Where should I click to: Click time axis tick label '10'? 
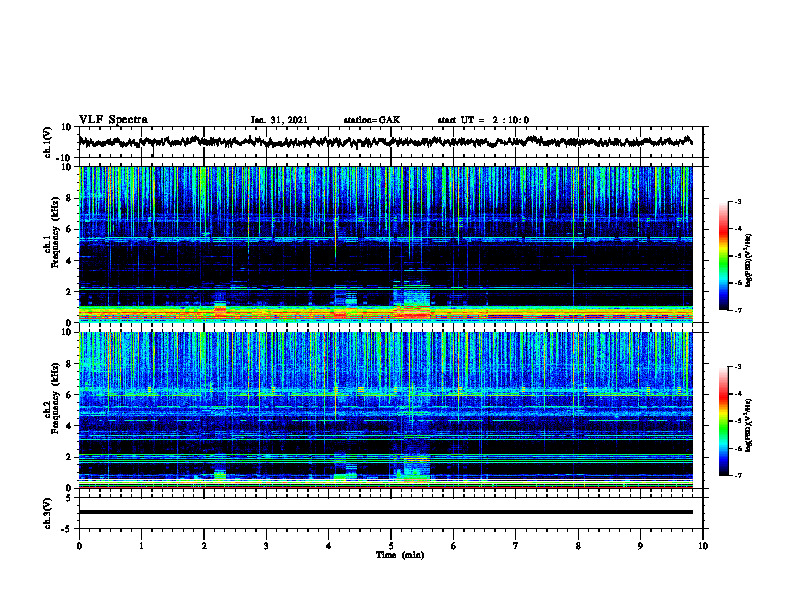click(x=703, y=546)
